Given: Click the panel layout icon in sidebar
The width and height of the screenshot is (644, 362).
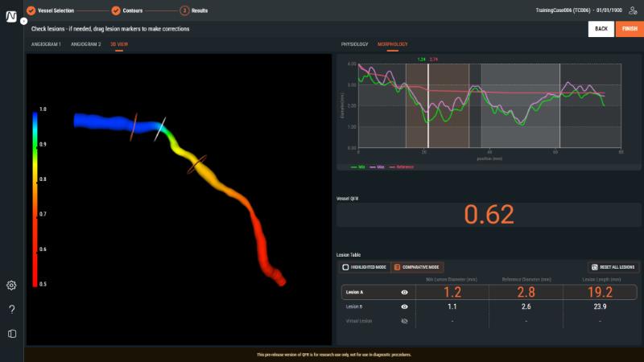Looking at the screenshot, I should click(11, 333).
